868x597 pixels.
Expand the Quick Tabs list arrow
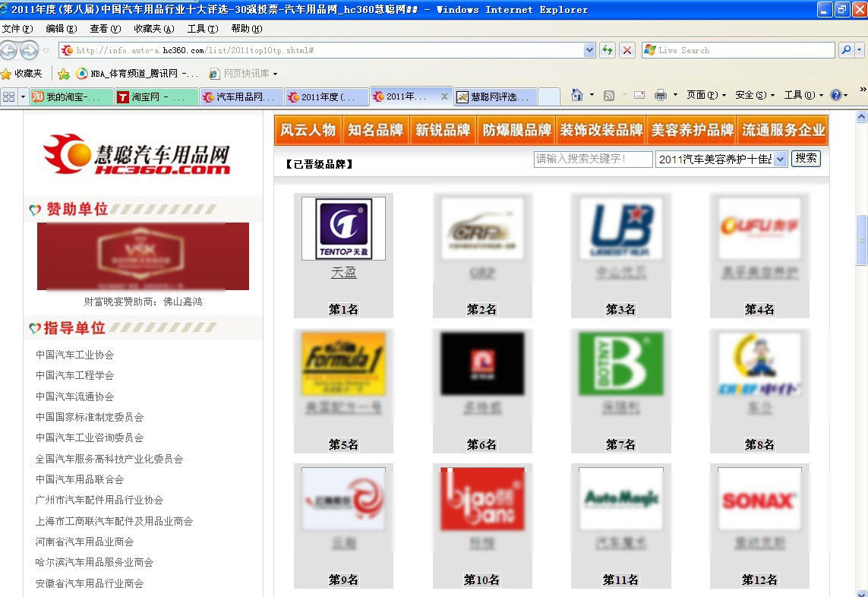point(24,97)
